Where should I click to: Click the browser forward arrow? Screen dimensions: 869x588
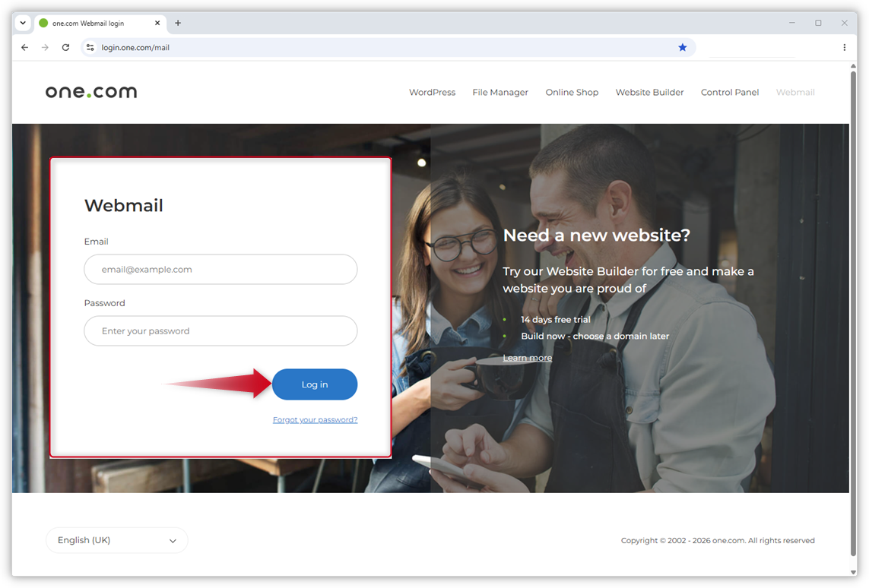45,48
